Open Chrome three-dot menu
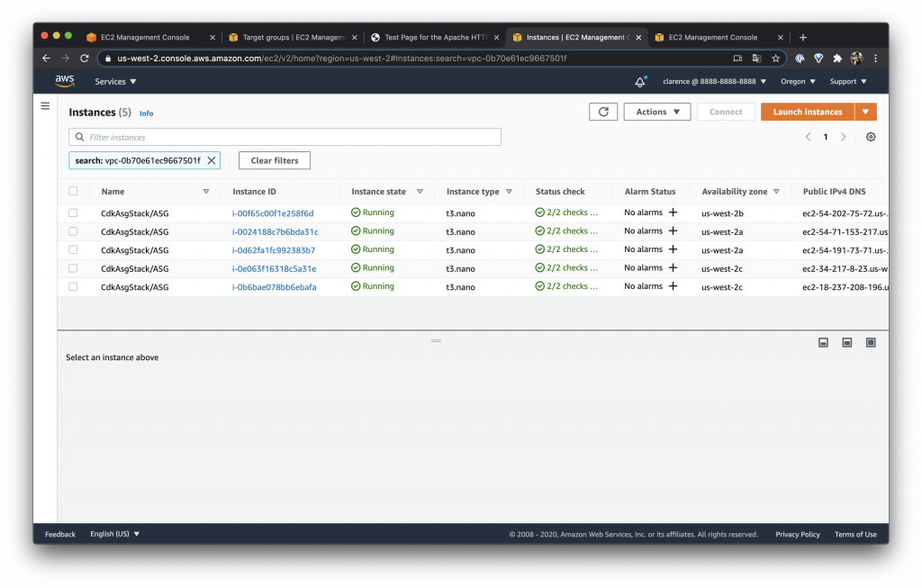922x588 pixels. coord(875,59)
